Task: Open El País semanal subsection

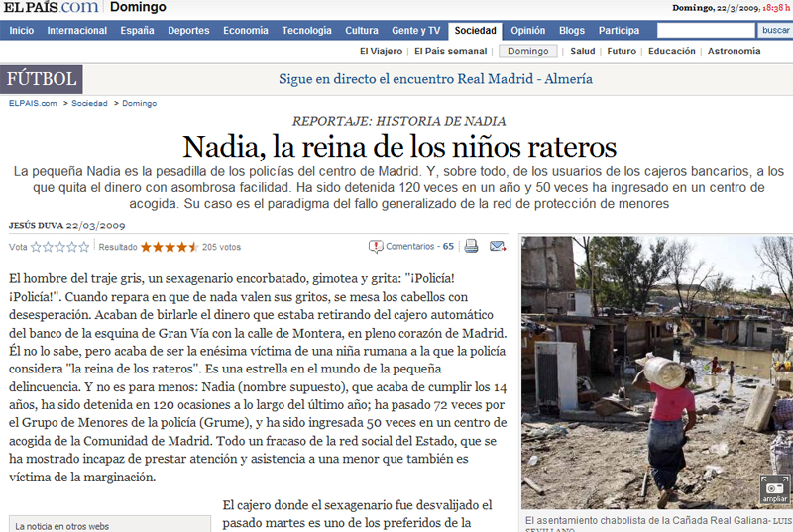Action: pos(451,52)
